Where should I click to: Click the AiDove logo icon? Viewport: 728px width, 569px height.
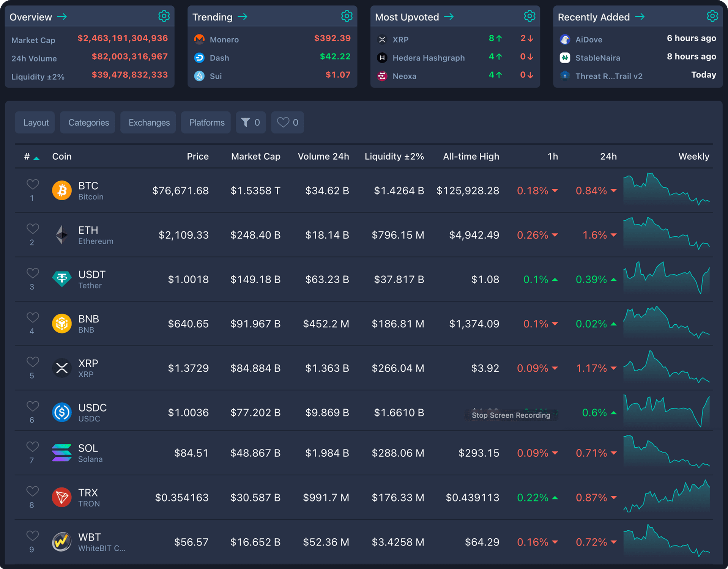[x=565, y=39]
